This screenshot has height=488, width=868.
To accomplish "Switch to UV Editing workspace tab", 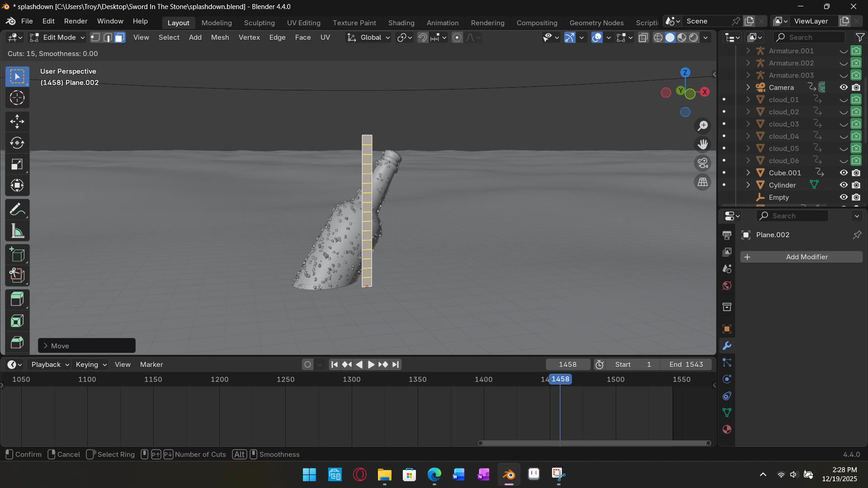I will pos(304,23).
